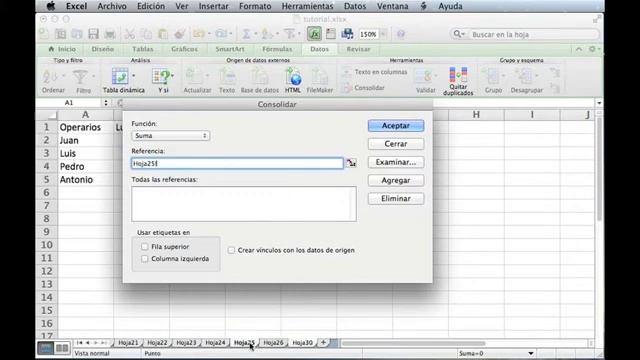Click the Aceptar button
640x360 pixels.
(x=396, y=126)
